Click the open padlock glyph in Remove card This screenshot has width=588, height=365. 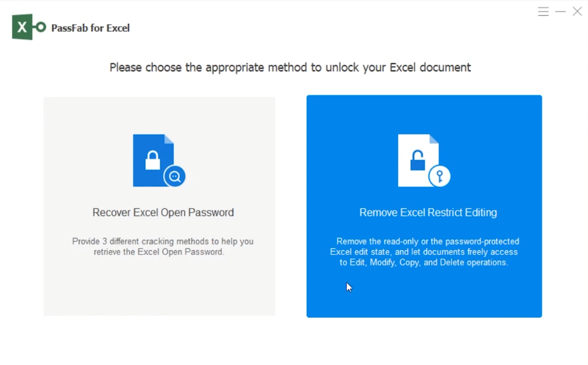[x=417, y=160]
